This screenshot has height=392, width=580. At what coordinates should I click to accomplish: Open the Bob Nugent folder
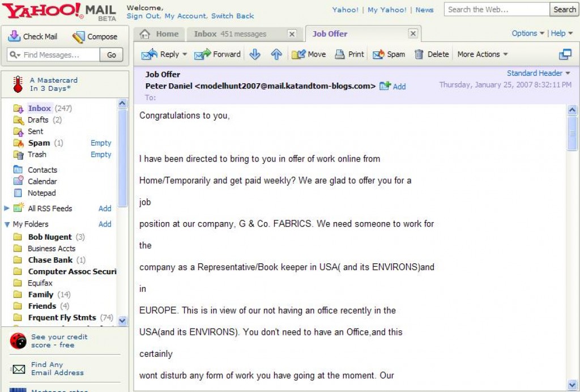tap(50, 237)
